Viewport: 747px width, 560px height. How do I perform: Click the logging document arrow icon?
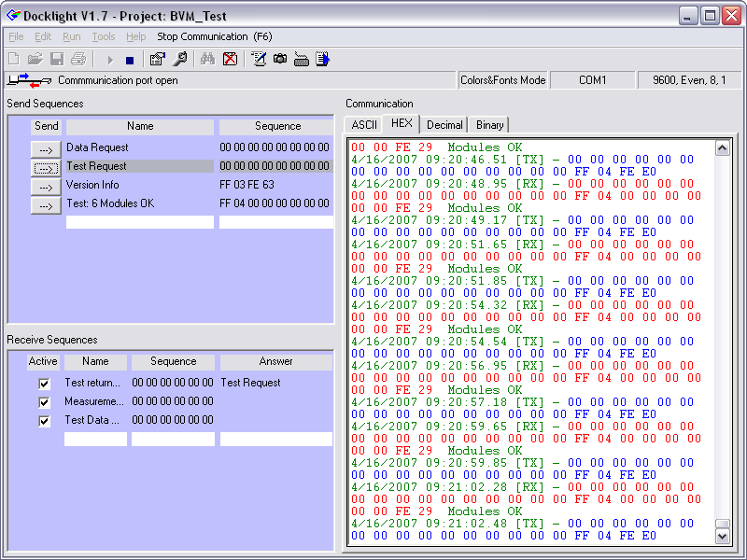click(322, 59)
